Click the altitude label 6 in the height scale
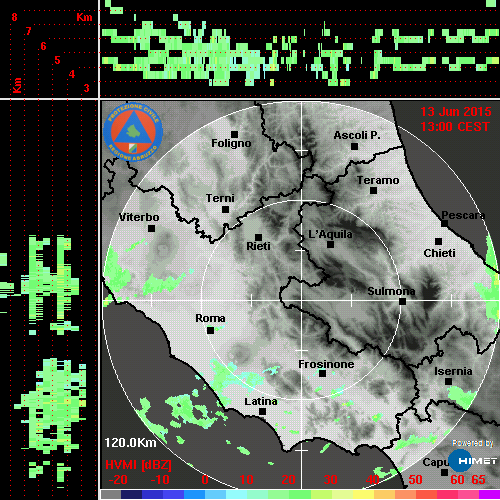The image size is (500, 500). pyautogui.click(x=43, y=46)
